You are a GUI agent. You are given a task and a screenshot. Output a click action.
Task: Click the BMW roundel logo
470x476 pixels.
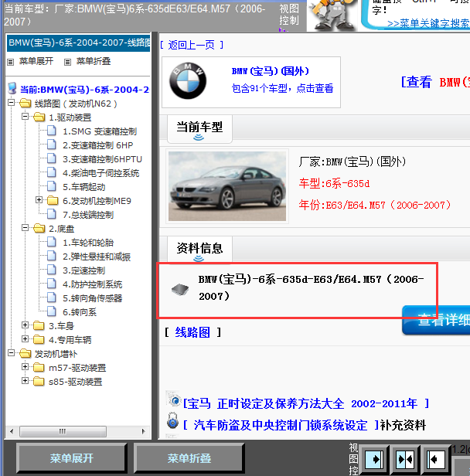(x=188, y=81)
